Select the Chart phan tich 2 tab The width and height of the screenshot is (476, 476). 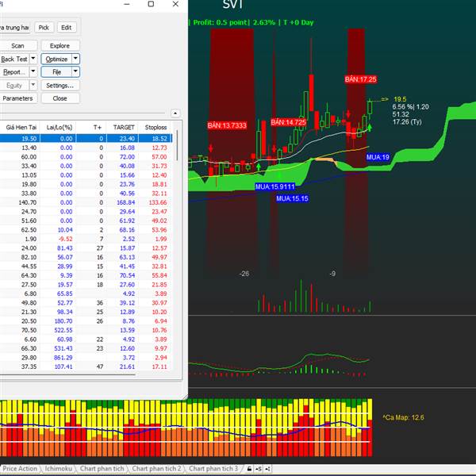[x=156, y=469]
